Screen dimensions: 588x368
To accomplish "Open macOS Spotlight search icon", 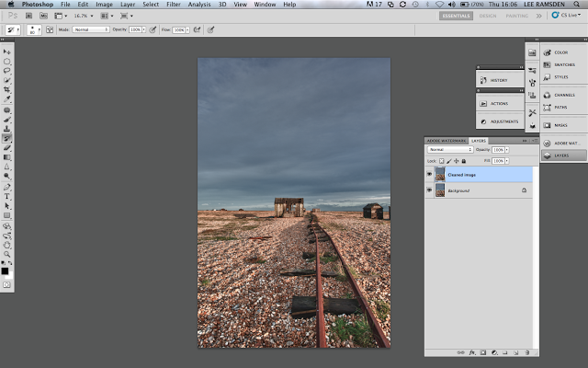I will 576,4.
